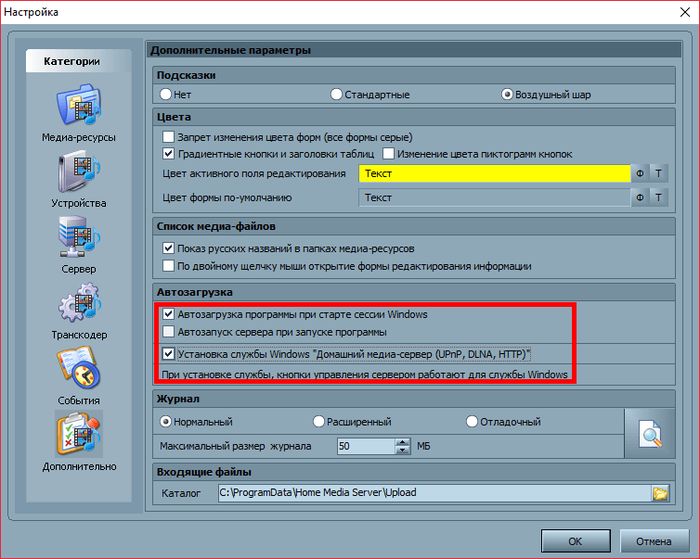The image size is (700, 559).
Task: Click the Каталог path input field
Action: 435,493
